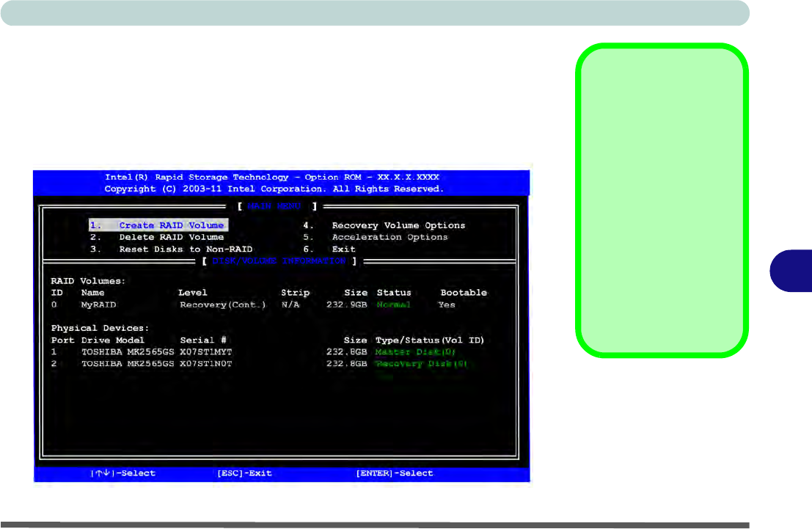Click the arrow keys Select hint
812x529 pixels.
click(x=122, y=473)
